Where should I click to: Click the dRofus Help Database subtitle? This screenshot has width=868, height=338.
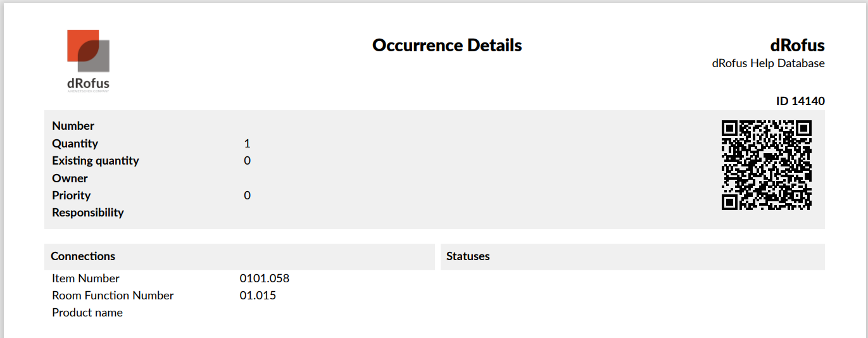pyautogui.click(x=768, y=63)
